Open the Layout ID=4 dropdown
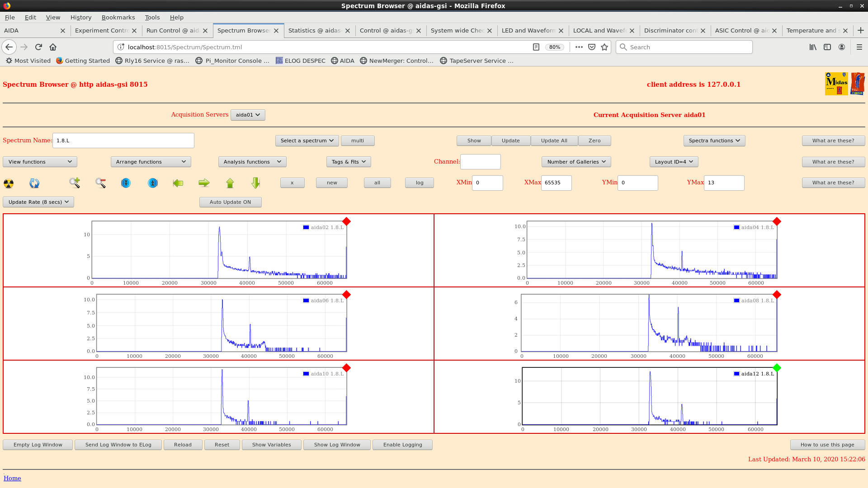 tap(674, 162)
